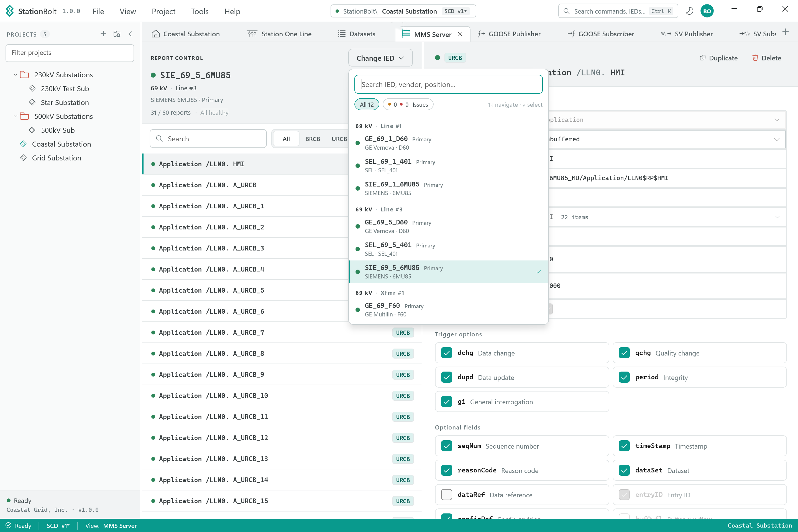Image resolution: width=798 pixels, height=532 pixels.
Task: Click the GOOSE Publisher tab icon
Action: pos(482,34)
